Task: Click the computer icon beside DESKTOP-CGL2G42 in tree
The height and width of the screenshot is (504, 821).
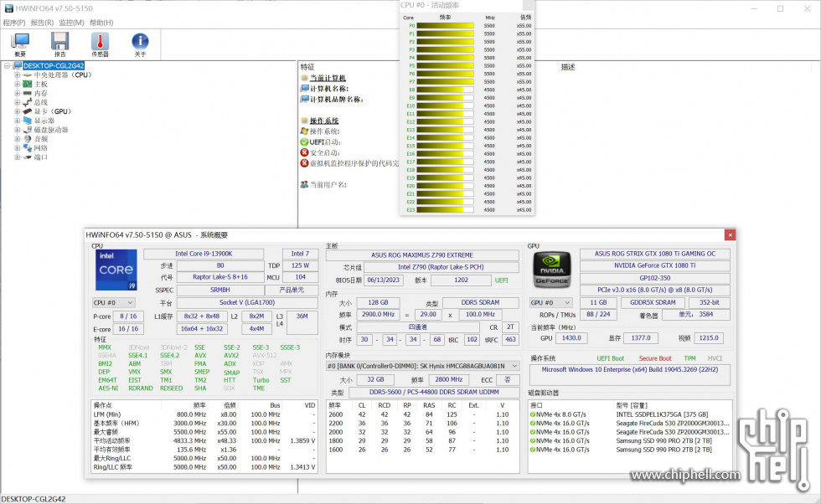Action: pos(18,66)
